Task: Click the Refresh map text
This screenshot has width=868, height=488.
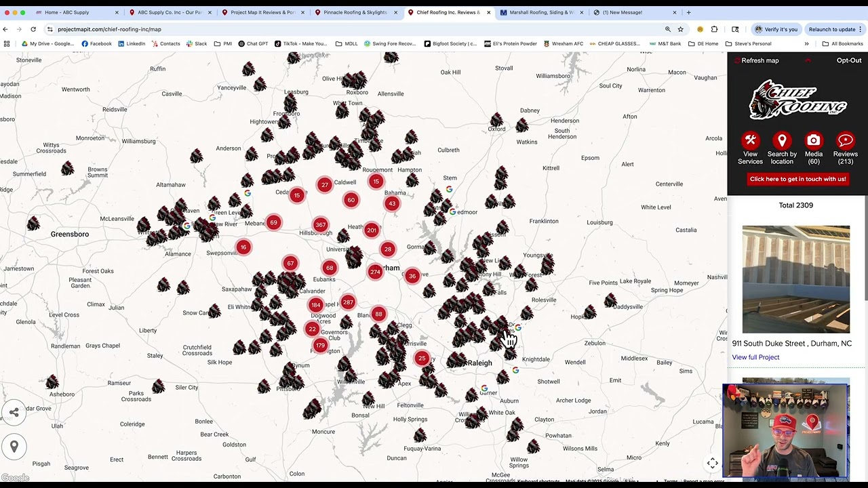Action: [760, 60]
